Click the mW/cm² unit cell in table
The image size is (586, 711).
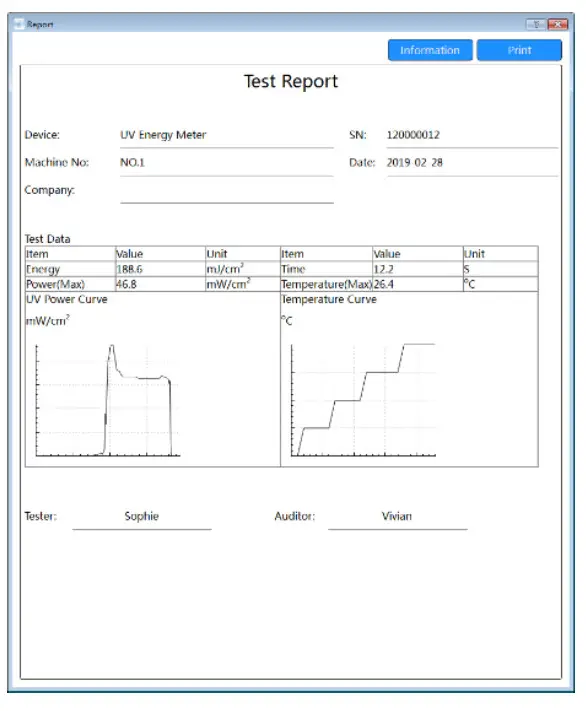(x=243, y=284)
